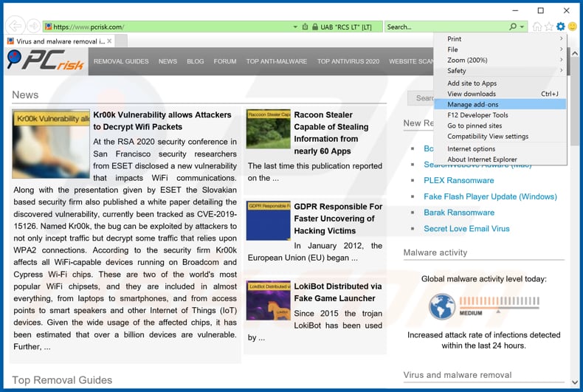Choose Internet options in Tools menu
This screenshot has height=392, width=583.
pyautogui.click(x=471, y=148)
